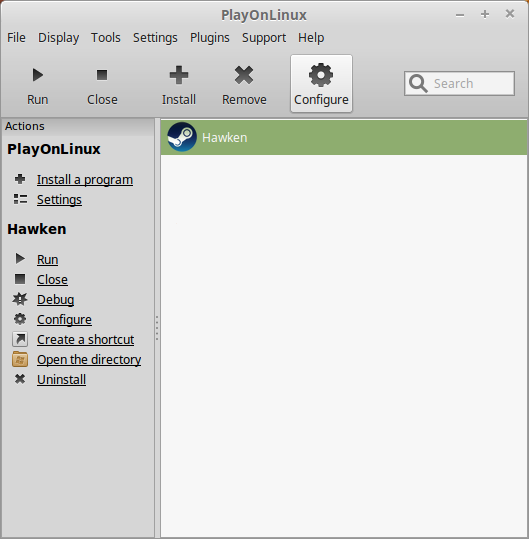Click the Remove cross icon in toolbar
This screenshot has width=529, height=539.
[x=244, y=75]
